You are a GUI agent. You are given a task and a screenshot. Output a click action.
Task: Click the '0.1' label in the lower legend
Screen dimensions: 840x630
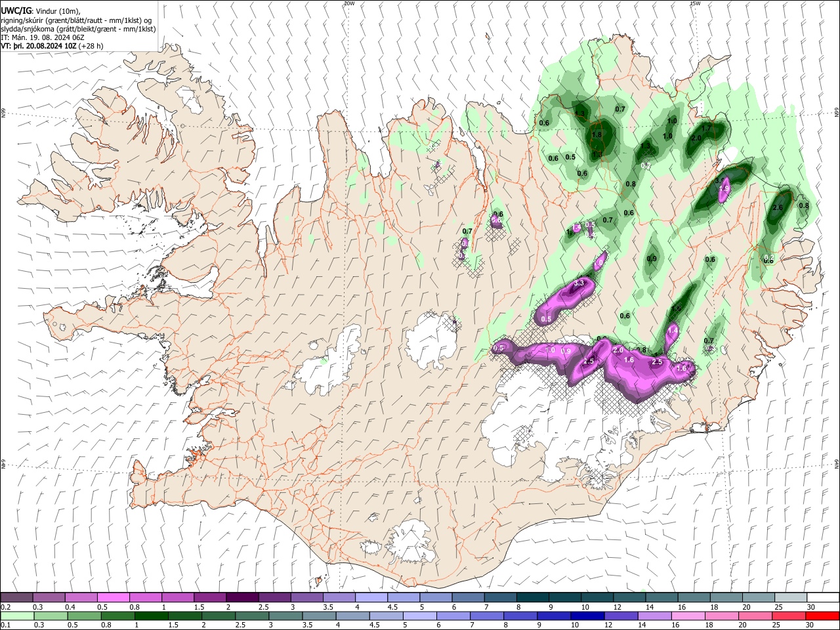[x=5, y=625]
